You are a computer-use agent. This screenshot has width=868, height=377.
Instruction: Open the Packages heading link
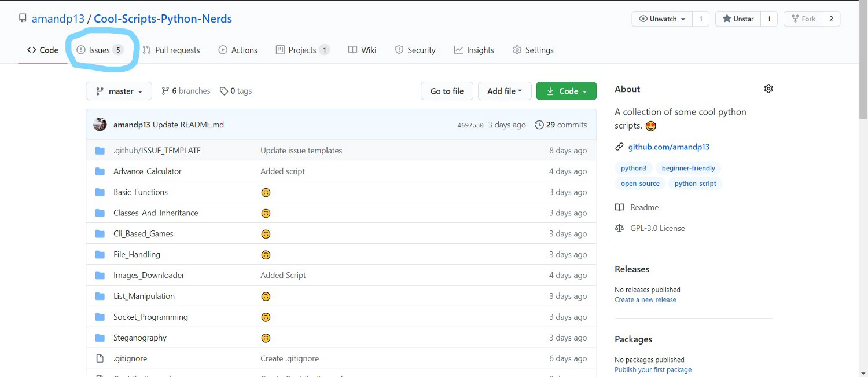[633, 339]
